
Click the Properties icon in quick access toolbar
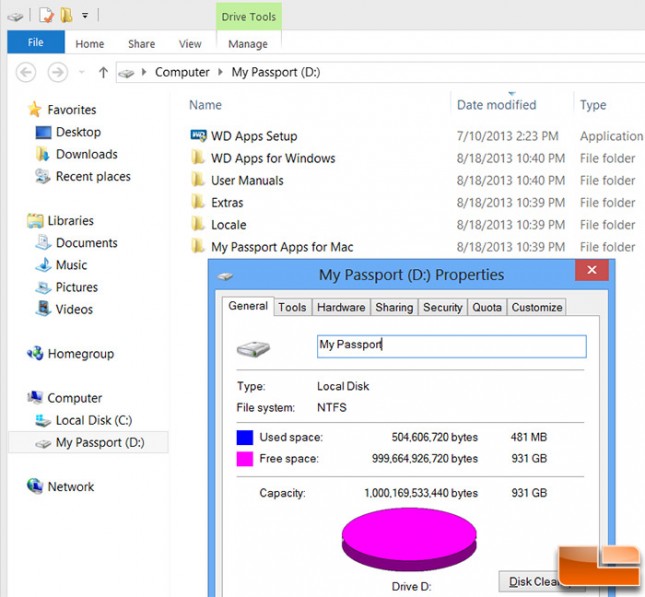[46, 16]
